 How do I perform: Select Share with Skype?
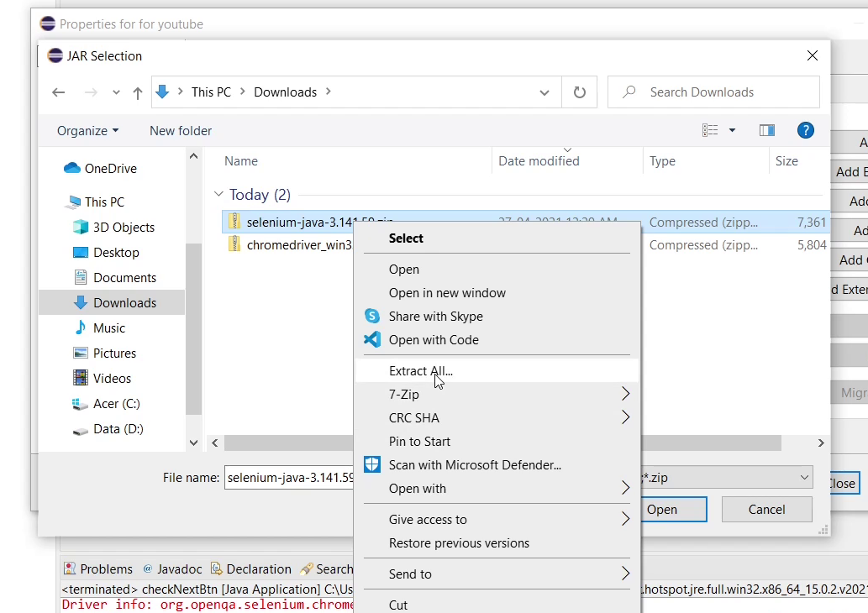497,316
